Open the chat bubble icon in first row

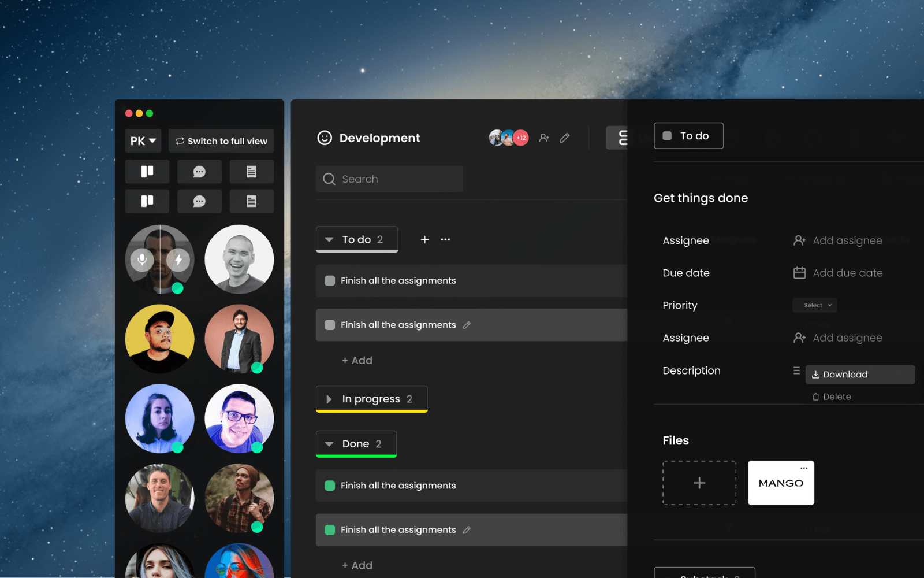[x=199, y=172]
